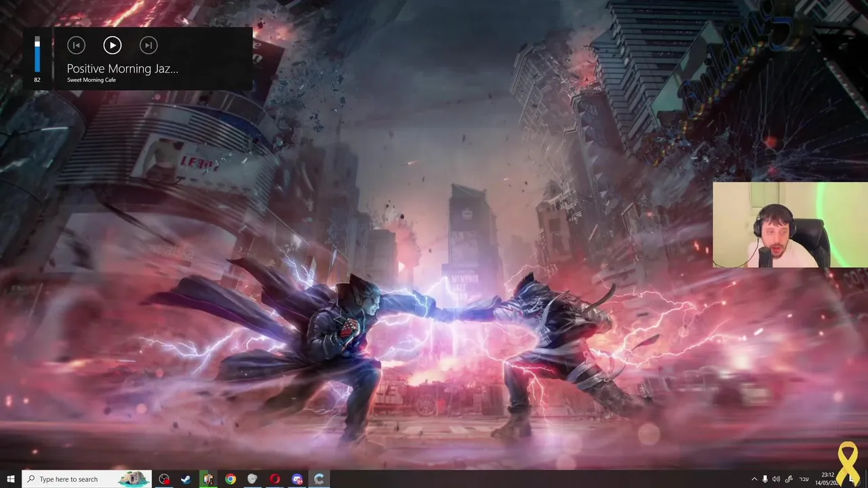Switch the Hebrew keyboard language indicator
868x488 pixels.
pyautogui.click(x=804, y=479)
